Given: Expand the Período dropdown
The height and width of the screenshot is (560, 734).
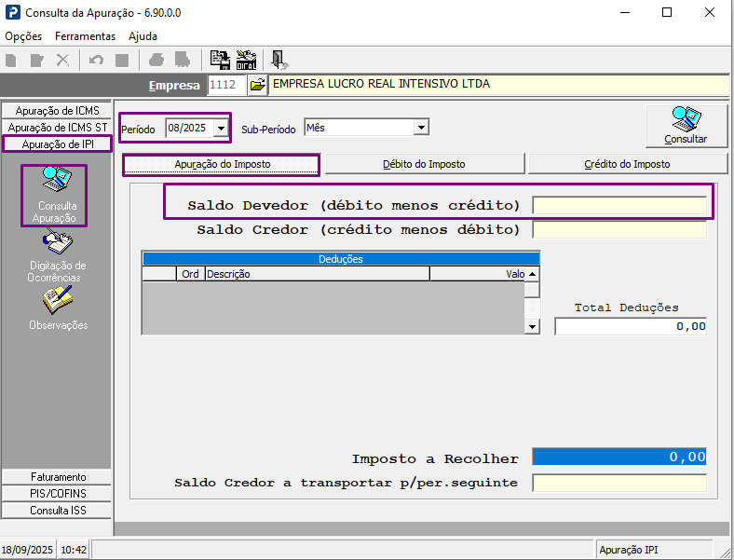Looking at the screenshot, I should [x=221, y=128].
